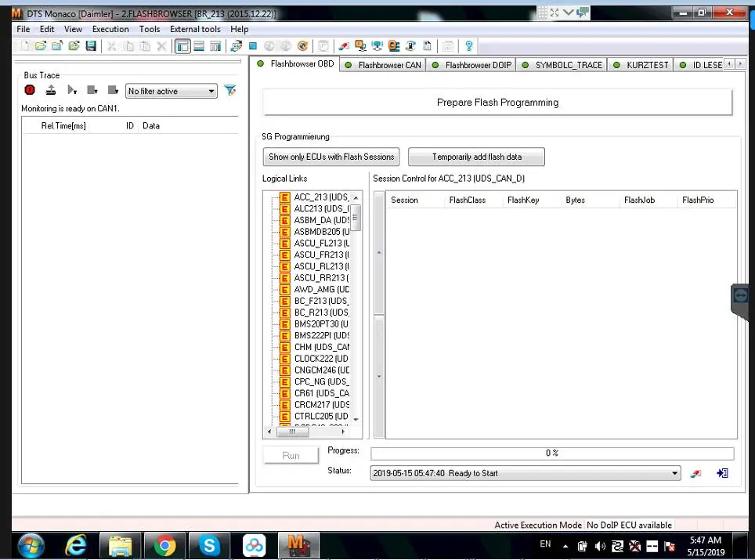Click the 0 % progress bar
Image resolution: width=755 pixels, height=560 pixels.
point(552,453)
